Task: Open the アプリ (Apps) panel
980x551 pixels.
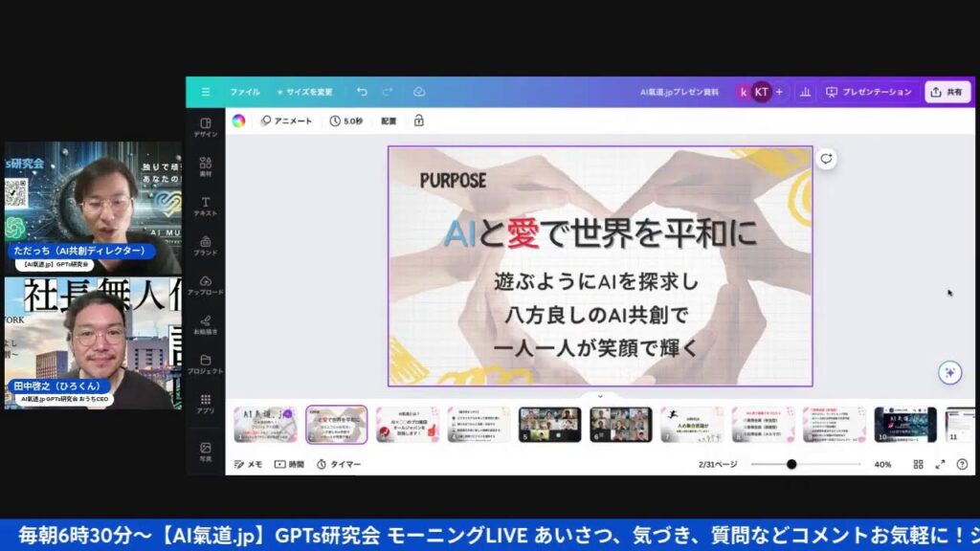Action: pos(205,404)
